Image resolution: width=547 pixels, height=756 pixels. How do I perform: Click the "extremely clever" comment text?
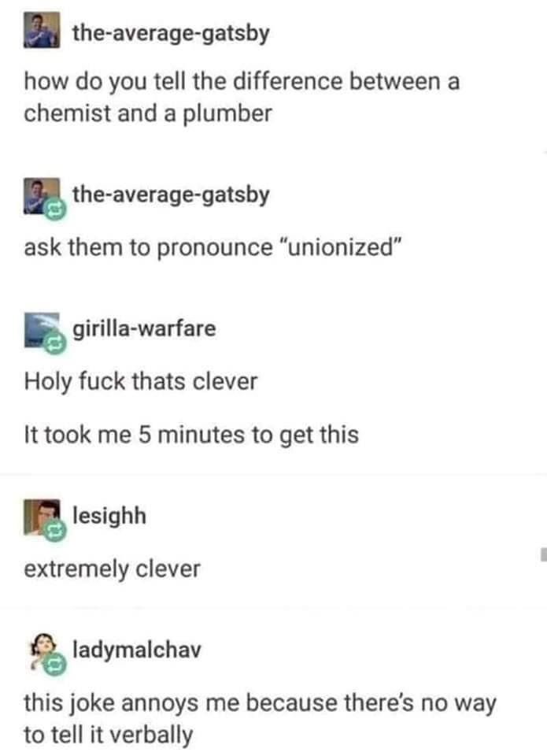112,569
